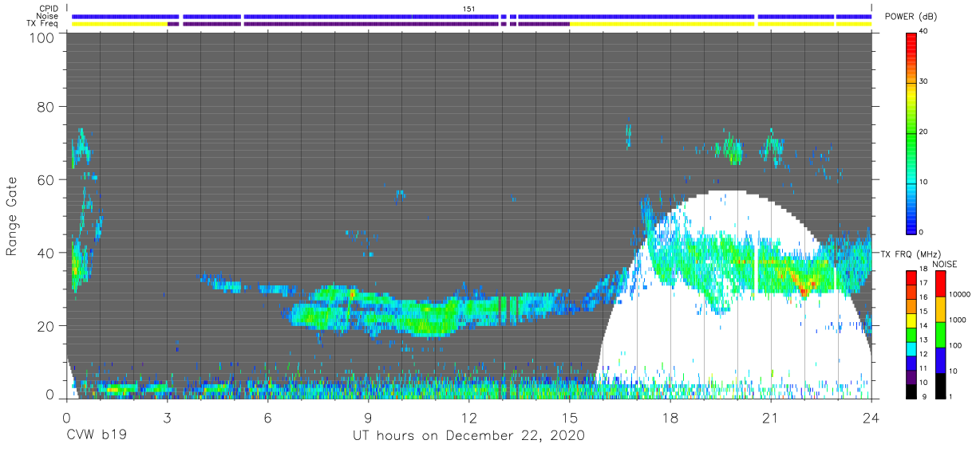980x452 pixels.
Task: Click noise legend value '1'
Action: 951,396
